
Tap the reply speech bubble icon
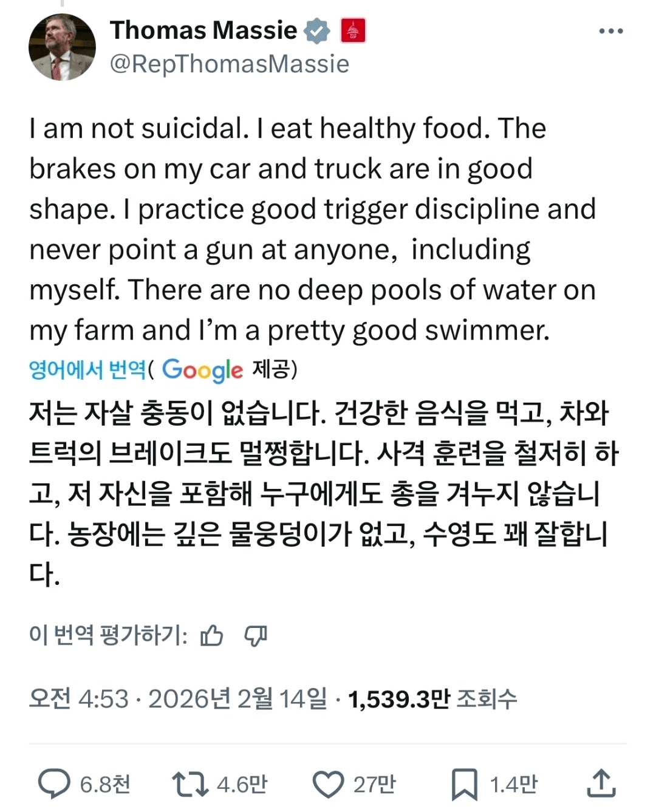[54, 784]
